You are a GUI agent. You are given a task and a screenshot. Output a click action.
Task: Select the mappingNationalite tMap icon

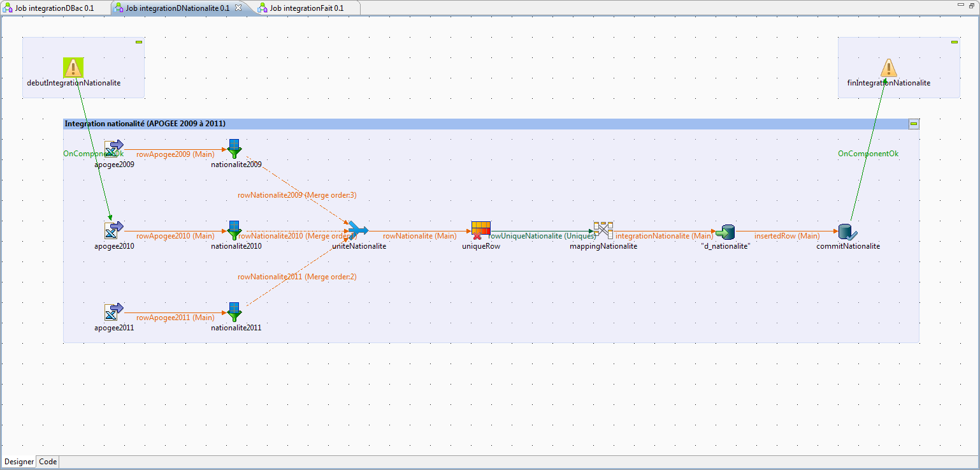[603, 230]
